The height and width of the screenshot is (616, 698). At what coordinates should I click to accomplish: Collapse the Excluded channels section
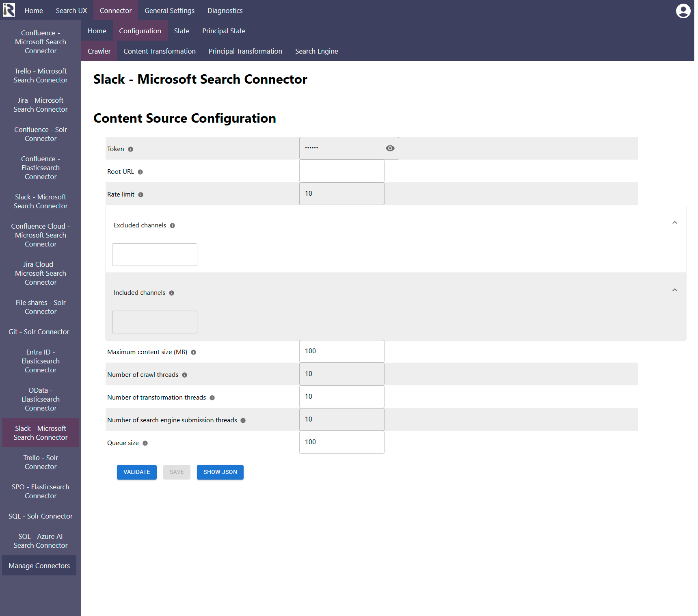[675, 223]
